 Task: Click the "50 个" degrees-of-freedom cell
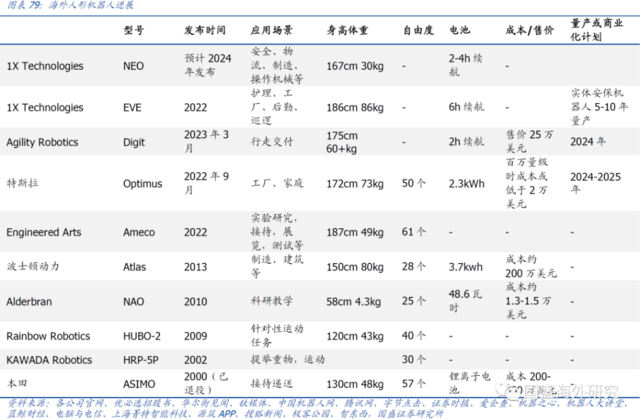pyautogui.click(x=414, y=183)
